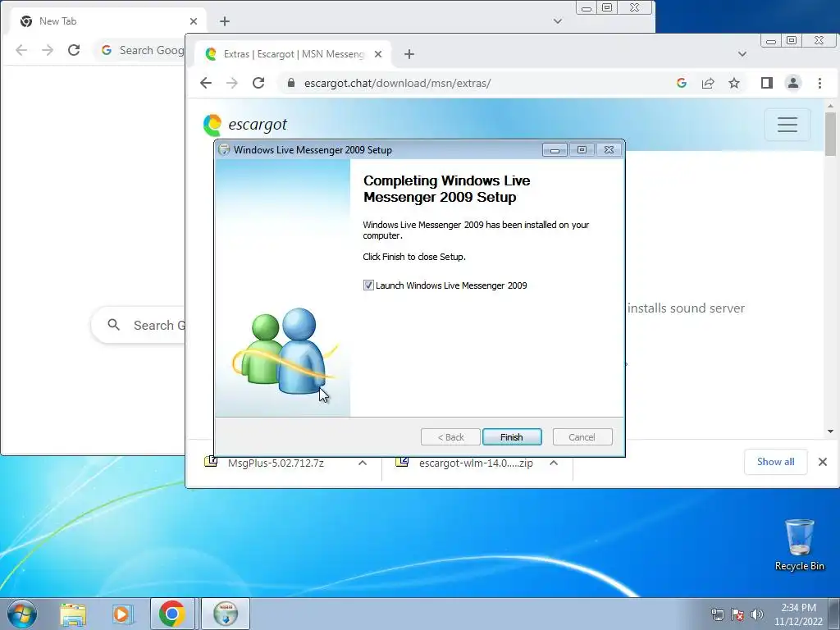Viewport: 840px width, 630px height.
Task: Reload the escargot.chat page
Action: pyautogui.click(x=258, y=83)
